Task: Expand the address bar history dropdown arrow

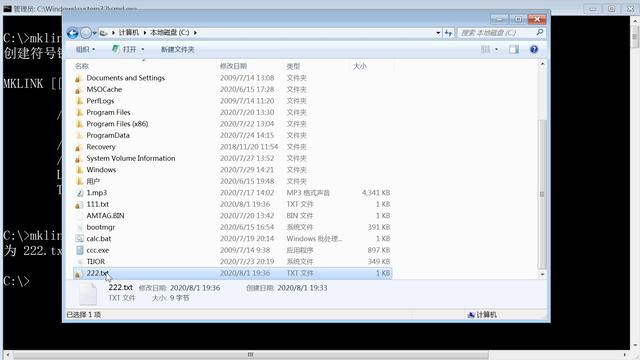Action: [x=438, y=33]
